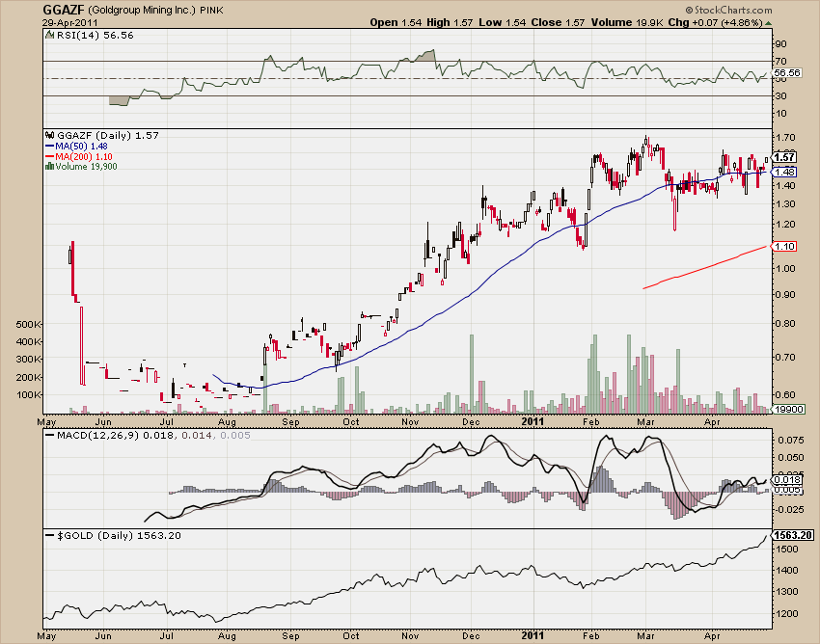
Task: Click the Volume 19.9K header value
Action: pos(628,22)
